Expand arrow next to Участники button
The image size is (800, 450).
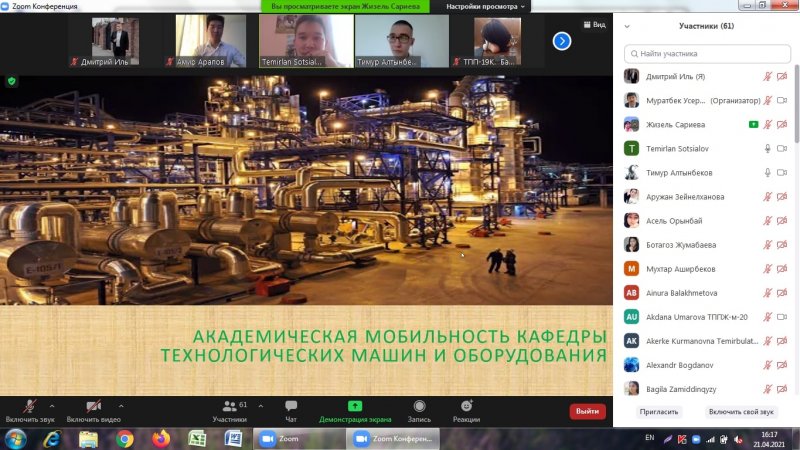(261, 406)
